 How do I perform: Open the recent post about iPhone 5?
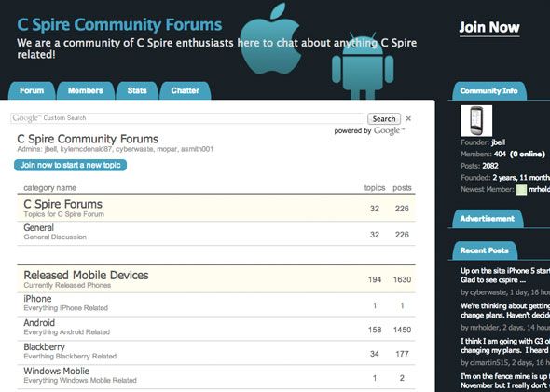point(505,276)
